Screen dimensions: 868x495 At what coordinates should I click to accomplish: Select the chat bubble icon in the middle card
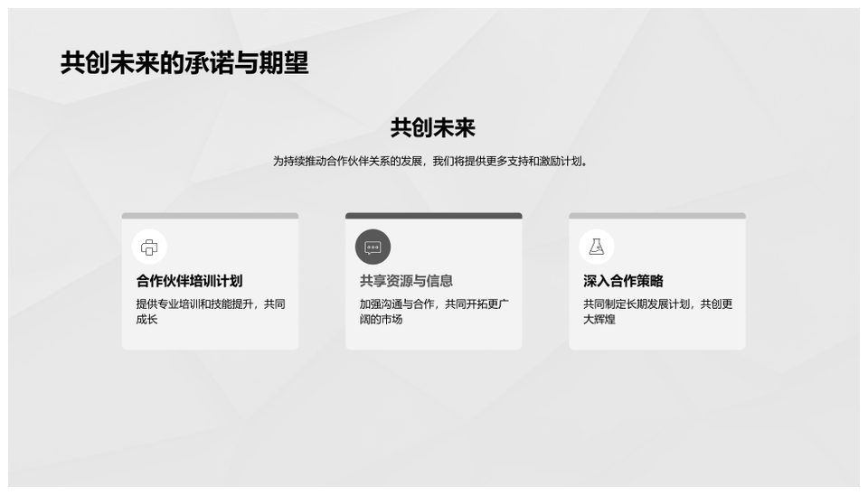click(373, 247)
